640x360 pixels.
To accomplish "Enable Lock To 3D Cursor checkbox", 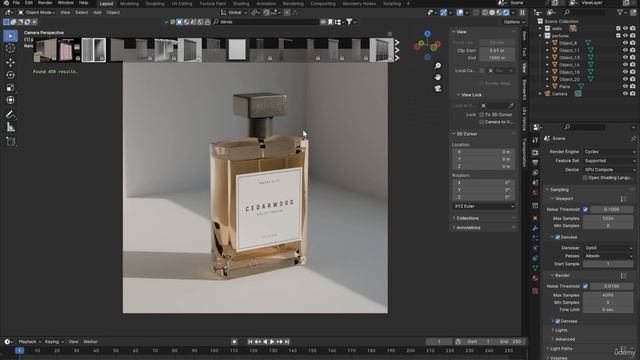I will coord(482,115).
